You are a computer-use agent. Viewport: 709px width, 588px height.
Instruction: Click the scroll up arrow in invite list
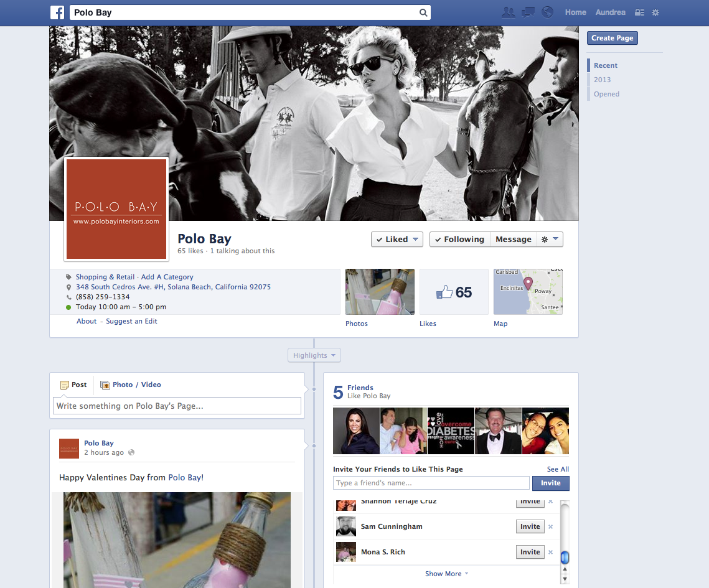(565, 569)
